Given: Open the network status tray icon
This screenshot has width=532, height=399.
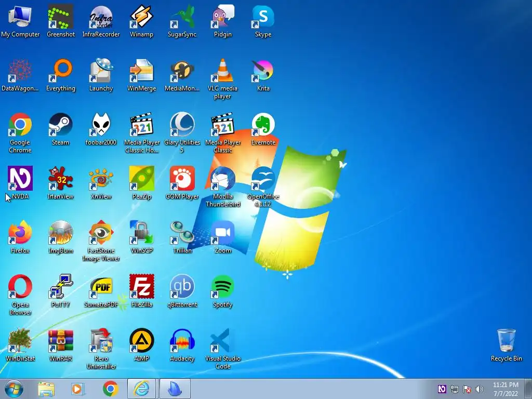Looking at the screenshot, I should (x=455, y=389).
